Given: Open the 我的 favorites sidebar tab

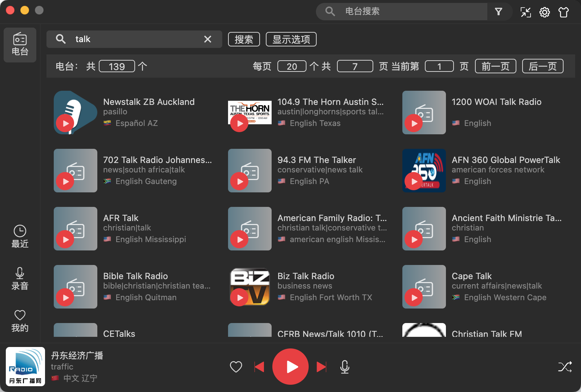Looking at the screenshot, I should click(x=20, y=320).
